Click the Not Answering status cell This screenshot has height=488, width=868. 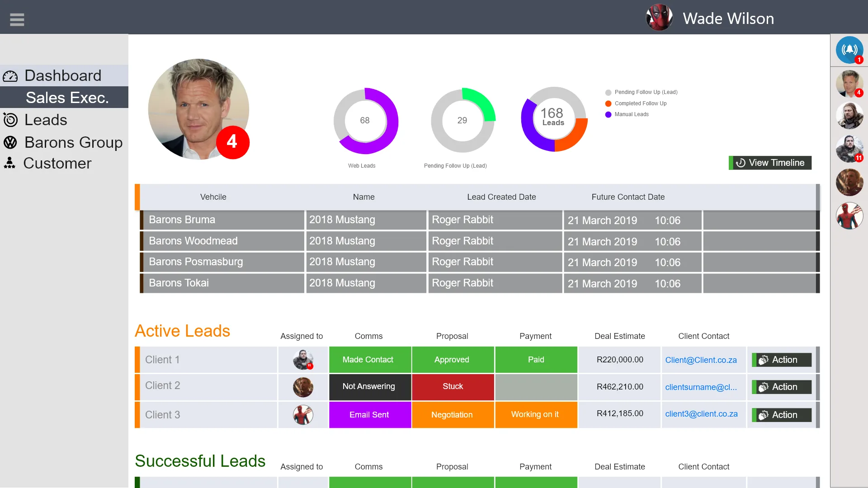click(x=370, y=387)
